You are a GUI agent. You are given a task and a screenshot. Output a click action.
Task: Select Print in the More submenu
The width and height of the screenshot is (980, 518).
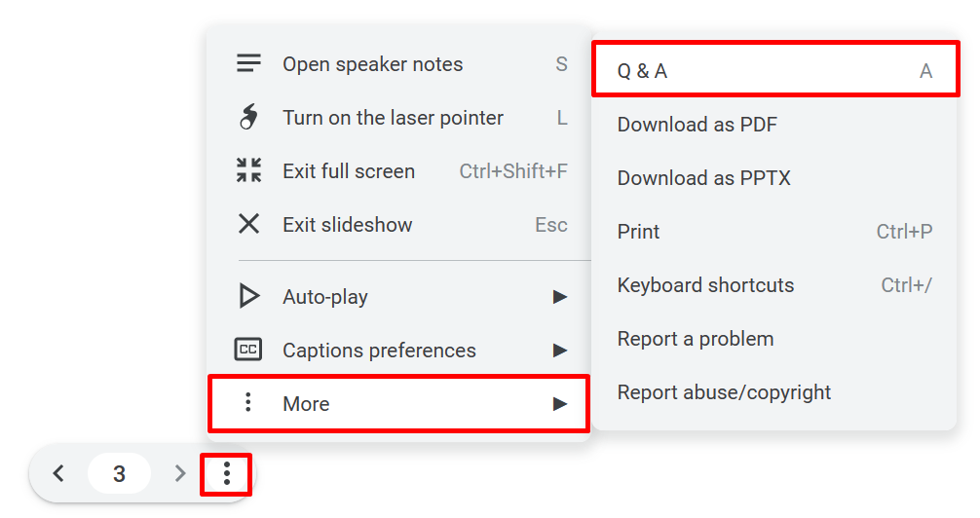639,232
